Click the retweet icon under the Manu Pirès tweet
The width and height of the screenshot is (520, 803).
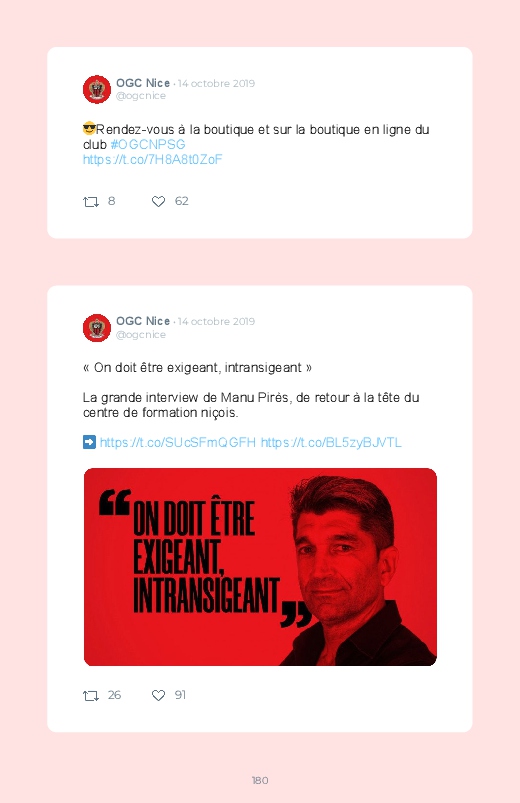coord(91,695)
